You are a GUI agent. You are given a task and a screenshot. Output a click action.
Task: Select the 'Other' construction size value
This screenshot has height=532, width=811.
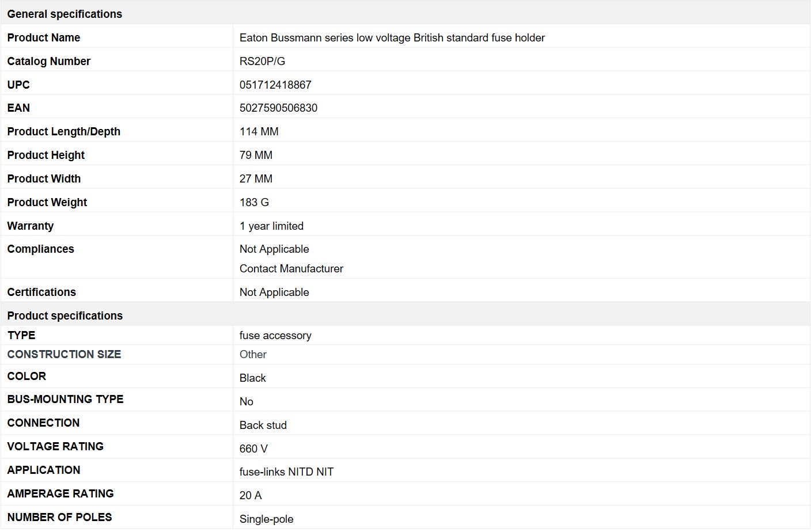point(253,354)
